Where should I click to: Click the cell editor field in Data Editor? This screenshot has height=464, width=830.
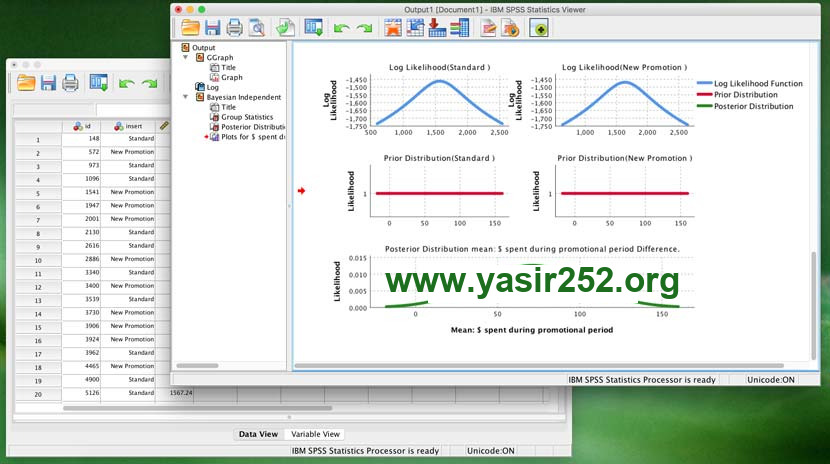click(132, 110)
